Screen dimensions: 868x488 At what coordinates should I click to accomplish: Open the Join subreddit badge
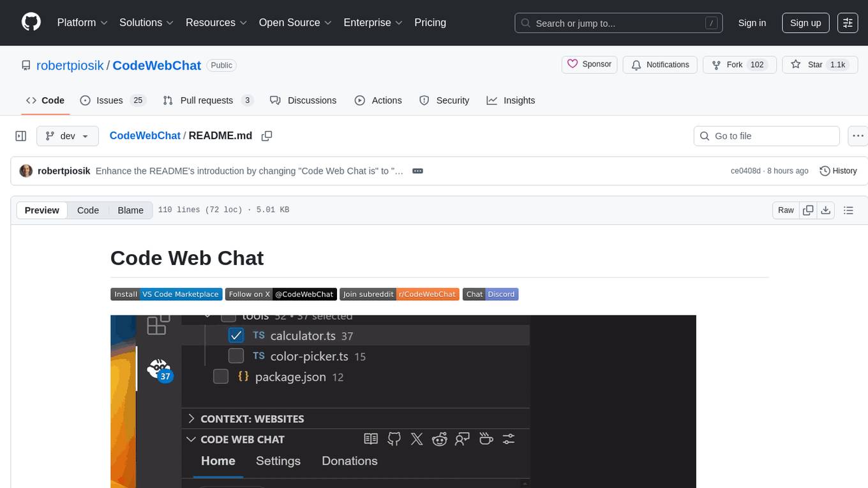[x=400, y=294]
